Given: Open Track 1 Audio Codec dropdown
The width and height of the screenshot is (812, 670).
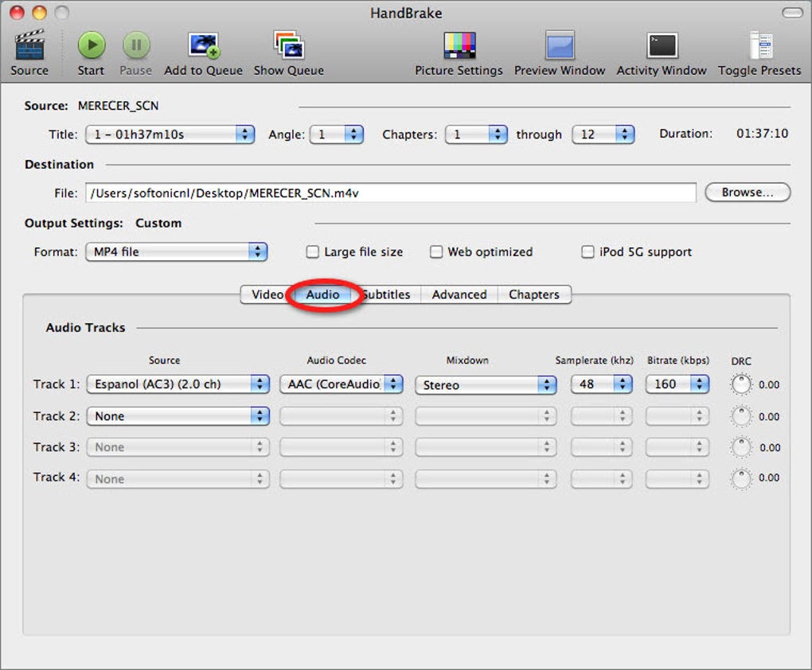Looking at the screenshot, I should click(342, 384).
